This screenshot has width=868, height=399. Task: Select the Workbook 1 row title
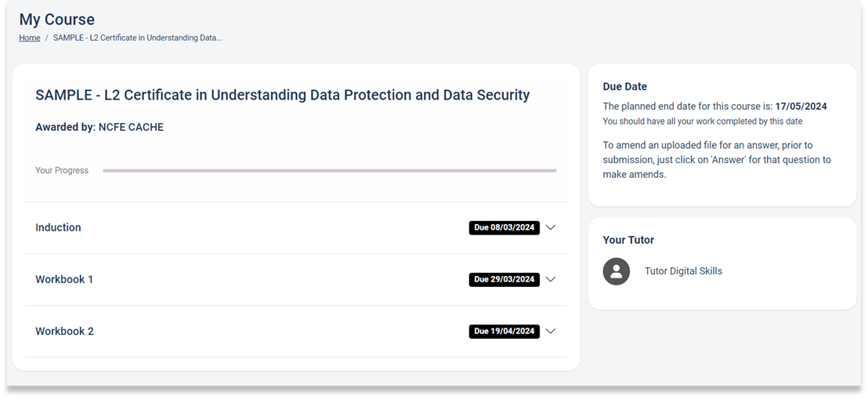tap(64, 279)
